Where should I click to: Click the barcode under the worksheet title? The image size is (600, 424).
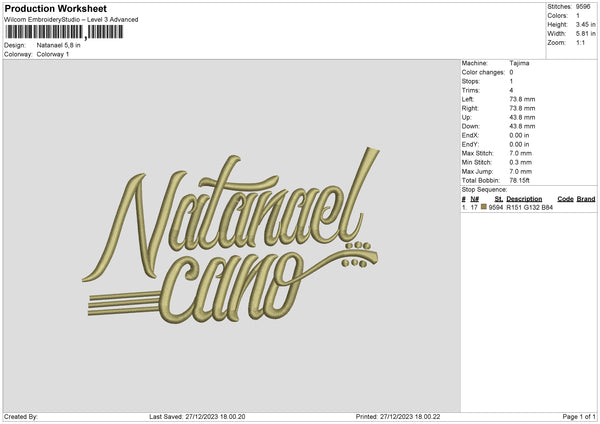pos(64,32)
